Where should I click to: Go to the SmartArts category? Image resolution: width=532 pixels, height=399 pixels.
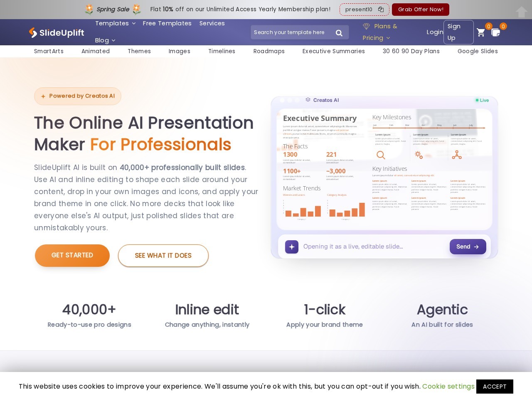(49, 51)
